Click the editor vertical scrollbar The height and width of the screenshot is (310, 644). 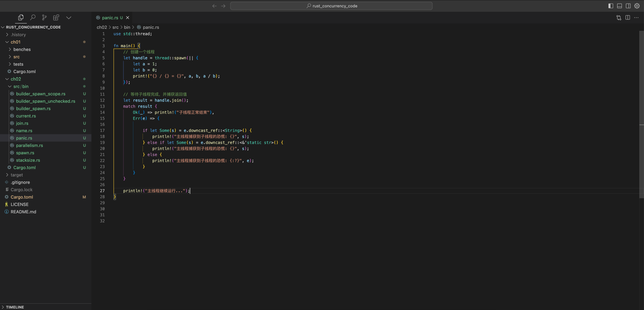coord(641,114)
